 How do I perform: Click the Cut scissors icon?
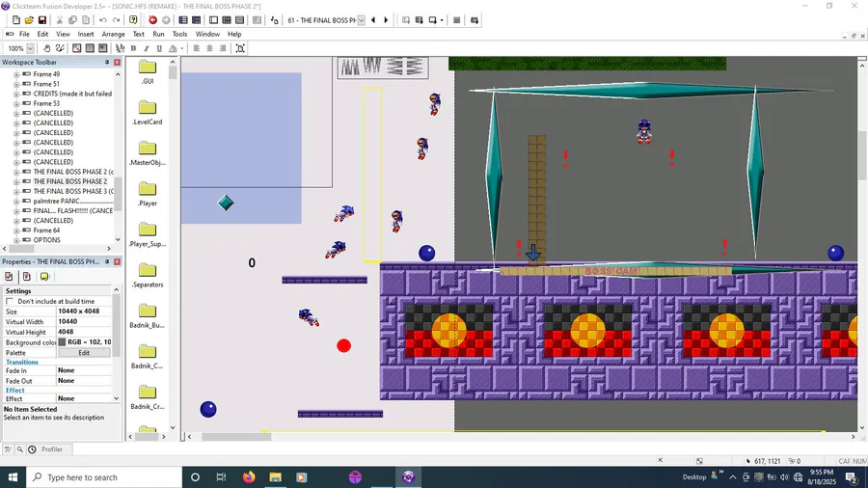[59, 20]
